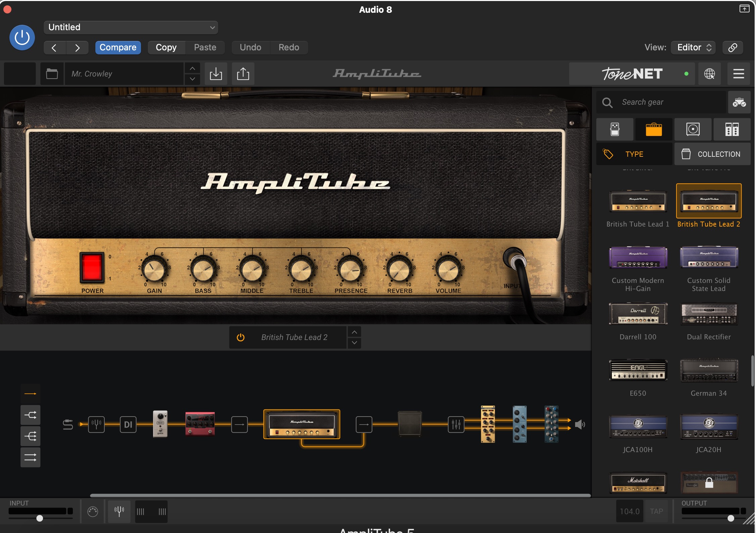Select next preset with down chevron
Screen dimensions: 756x533
click(192, 79)
